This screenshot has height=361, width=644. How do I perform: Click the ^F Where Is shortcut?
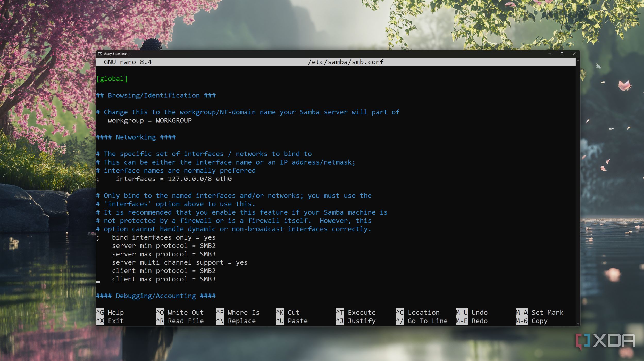(237, 313)
